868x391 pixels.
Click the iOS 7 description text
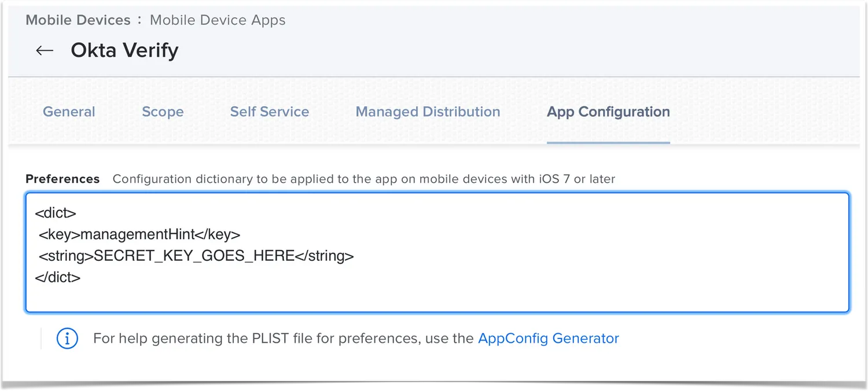coord(363,179)
